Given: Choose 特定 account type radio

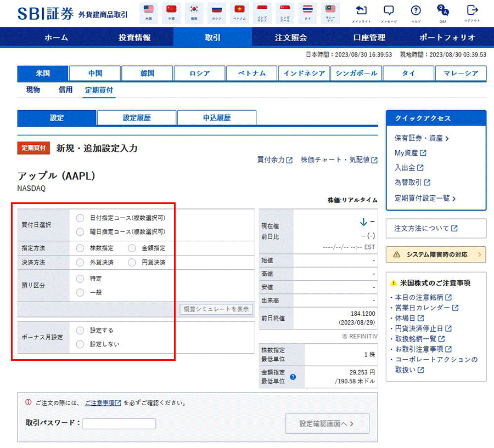Looking at the screenshot, I should 80,279.
